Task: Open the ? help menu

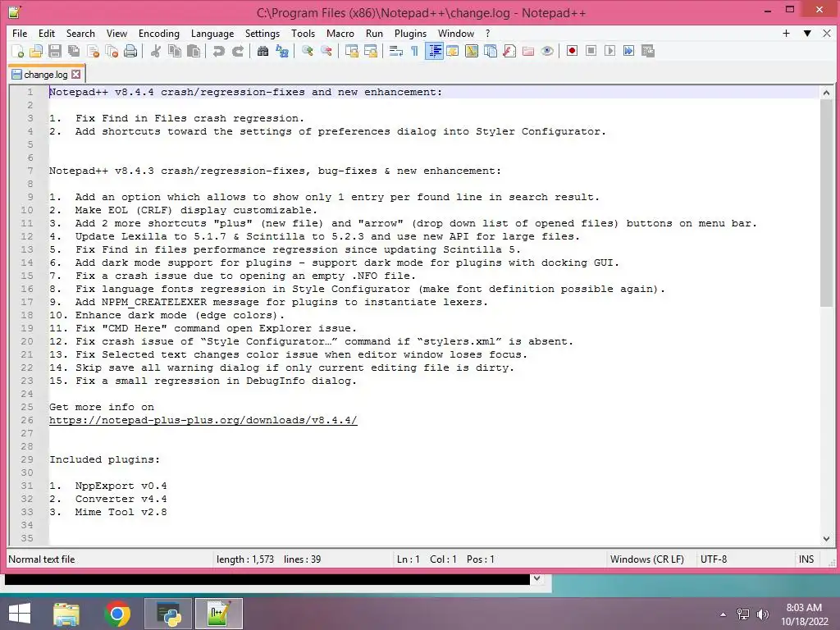Action: coord(487,33)
